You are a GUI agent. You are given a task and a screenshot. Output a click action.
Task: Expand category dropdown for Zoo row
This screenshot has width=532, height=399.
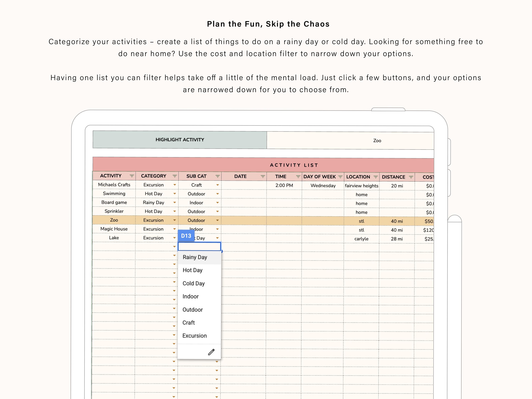click(x=175, y=220)
